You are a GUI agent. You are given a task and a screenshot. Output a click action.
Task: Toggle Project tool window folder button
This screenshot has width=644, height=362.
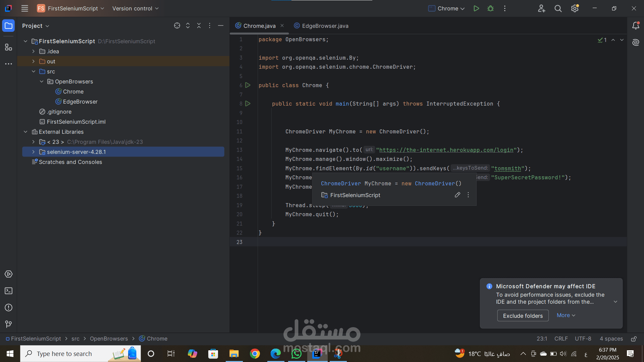click(8, 26)
